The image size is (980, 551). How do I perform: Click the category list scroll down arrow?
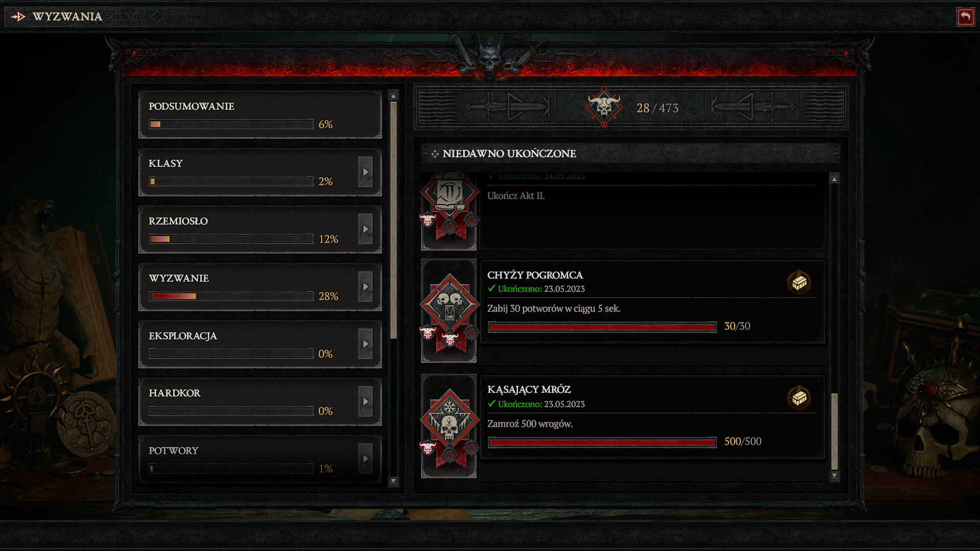pyautogui.click(x=393, y=481)
